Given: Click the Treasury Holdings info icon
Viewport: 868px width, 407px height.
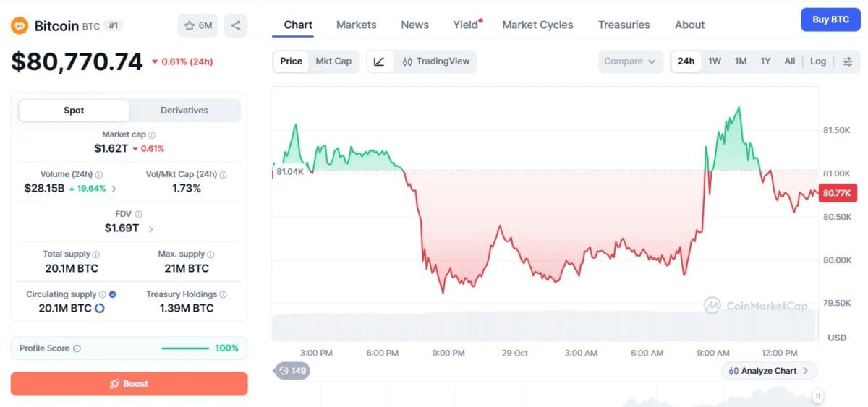Looking at the screenshot, I should (x=223, y=294).
